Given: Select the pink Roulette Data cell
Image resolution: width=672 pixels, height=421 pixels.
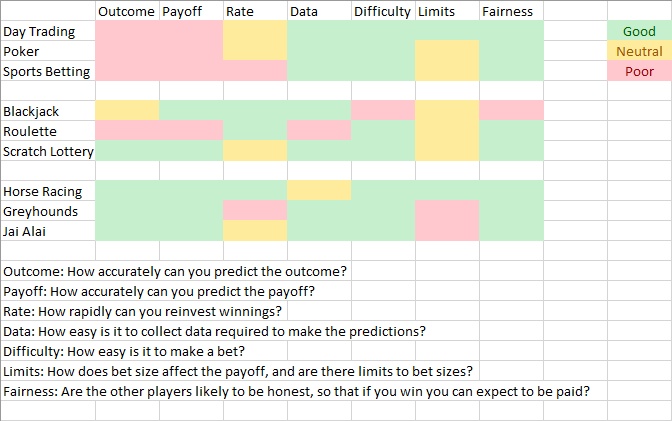Looking at the screenshot, I should click(319, 130).
